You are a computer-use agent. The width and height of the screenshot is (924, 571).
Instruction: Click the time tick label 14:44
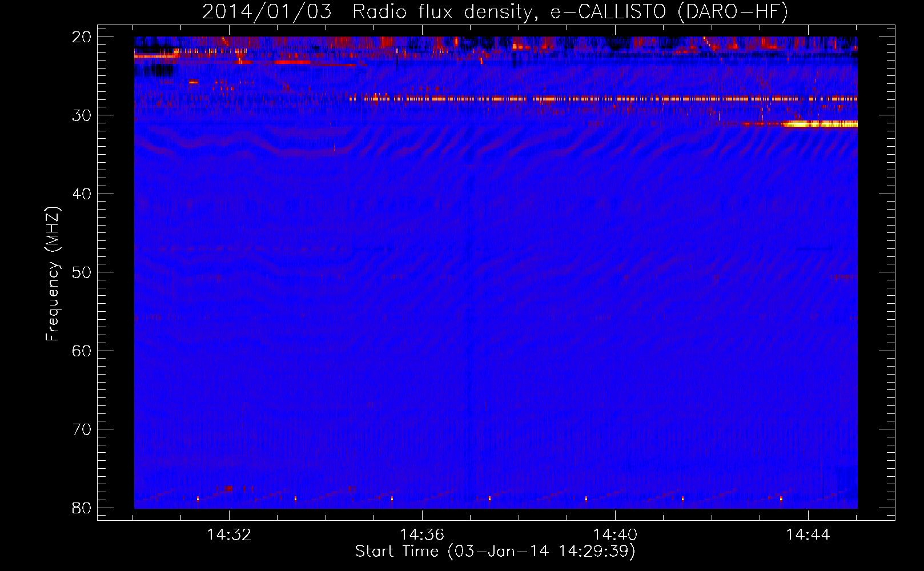click(x=808, y=535)
